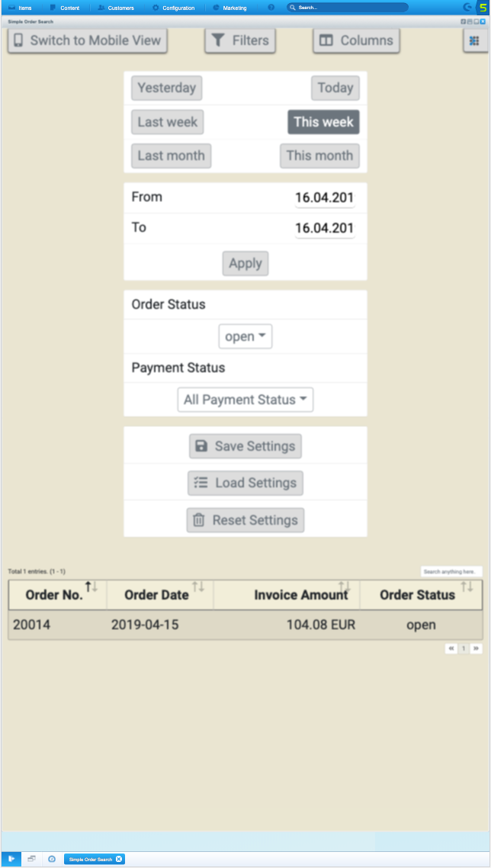Select the Today date preset
The height and width of the screenshot is (868, 491).
(335, 88)
